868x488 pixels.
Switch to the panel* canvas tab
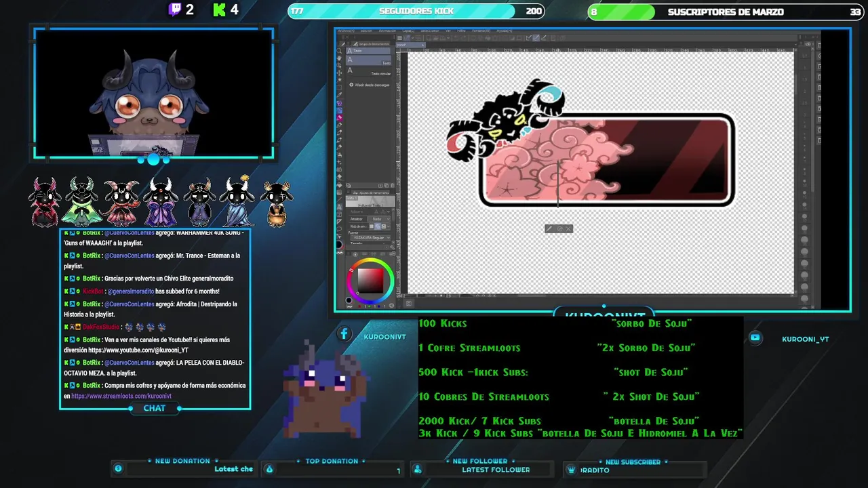[410, 45]
